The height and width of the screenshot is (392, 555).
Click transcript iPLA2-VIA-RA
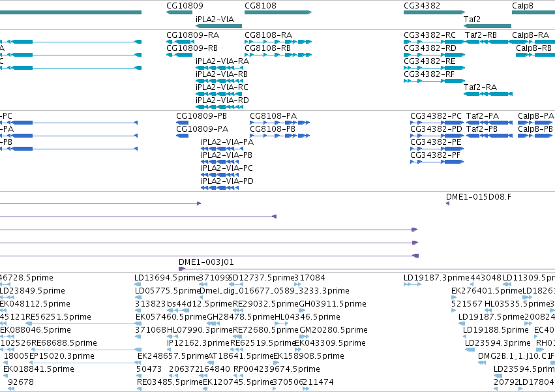(x=222, y=61)
